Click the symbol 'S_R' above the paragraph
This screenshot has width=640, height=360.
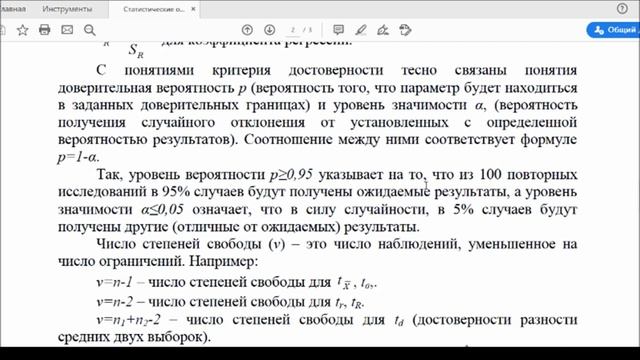[x=136, y=51]
